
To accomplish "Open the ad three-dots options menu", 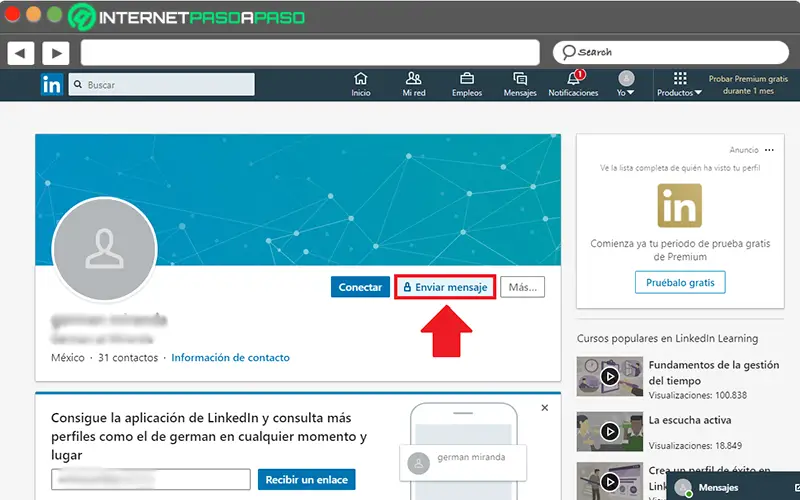I will pyautogui.click(x=769, y=150).
